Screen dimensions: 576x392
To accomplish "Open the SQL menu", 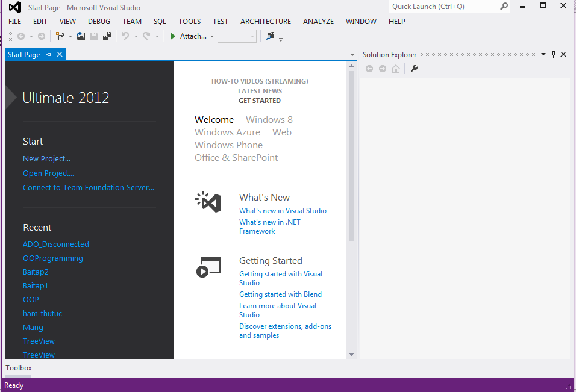I will (x=160, y=22).
